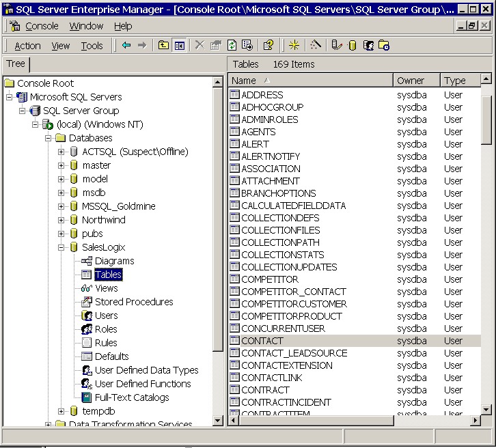Click the ADDRESS table icon
The width and height of the screenshot is (496, 448).
(234, 94)
